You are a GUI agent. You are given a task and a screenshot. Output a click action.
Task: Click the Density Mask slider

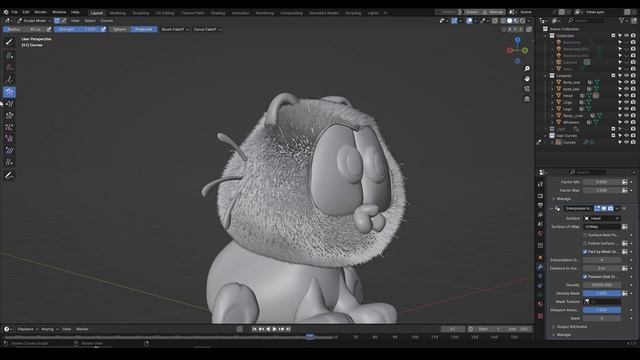[x=602, y=293]
